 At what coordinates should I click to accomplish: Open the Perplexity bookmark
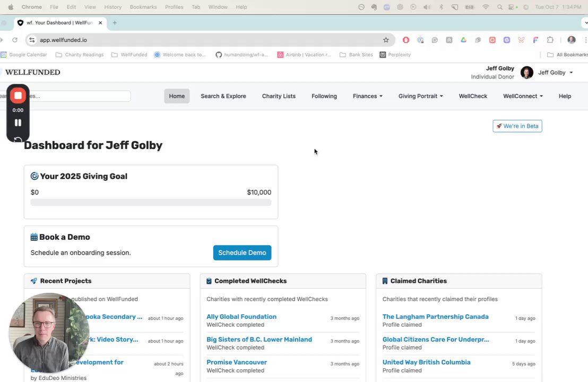point(395,55)
